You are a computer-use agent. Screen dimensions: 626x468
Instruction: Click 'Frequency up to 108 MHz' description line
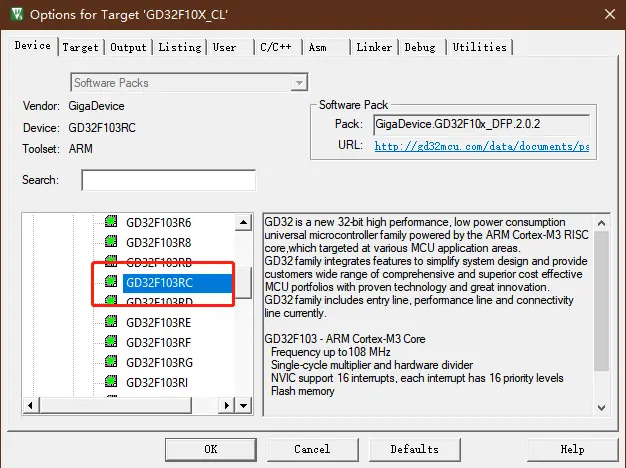(x=331, y=352)
